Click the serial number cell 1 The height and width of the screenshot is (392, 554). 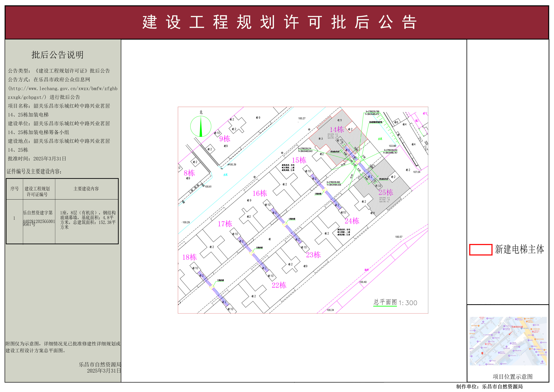point(14,218)
